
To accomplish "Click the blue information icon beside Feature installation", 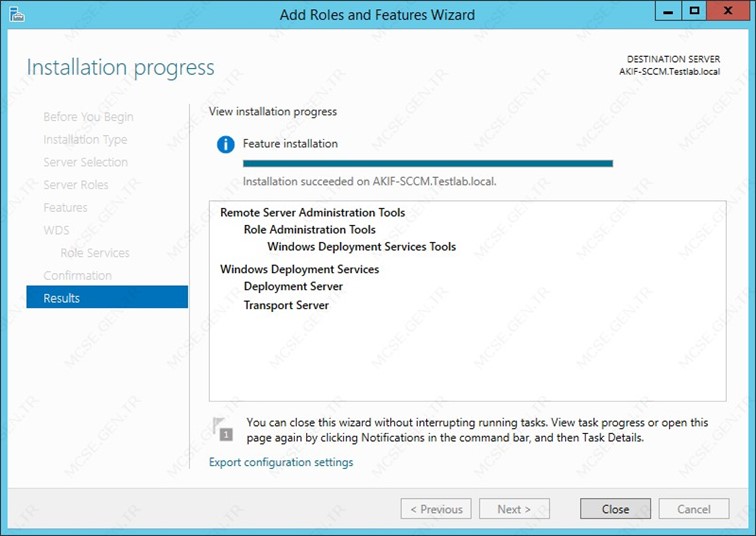I will (226, 144).
